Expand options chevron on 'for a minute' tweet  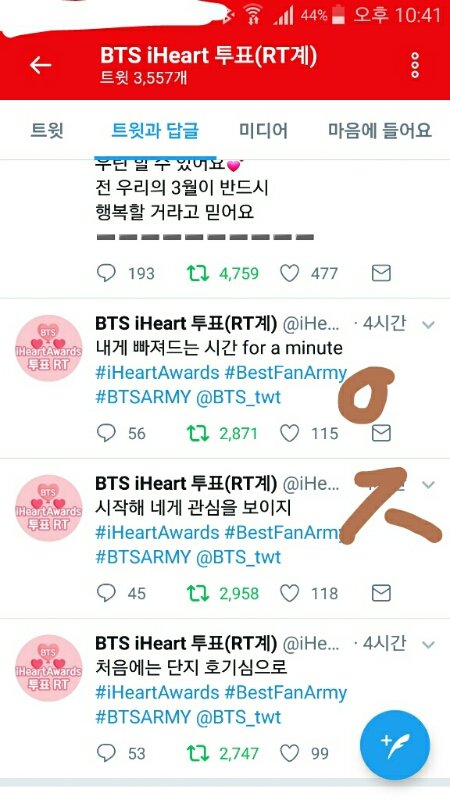coord(429,324)
